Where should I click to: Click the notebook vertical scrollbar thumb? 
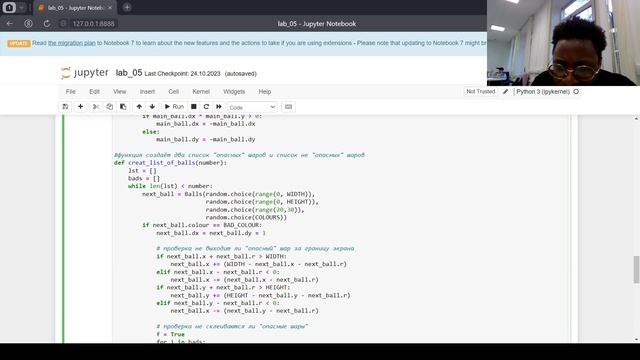(x=636, y=269)
